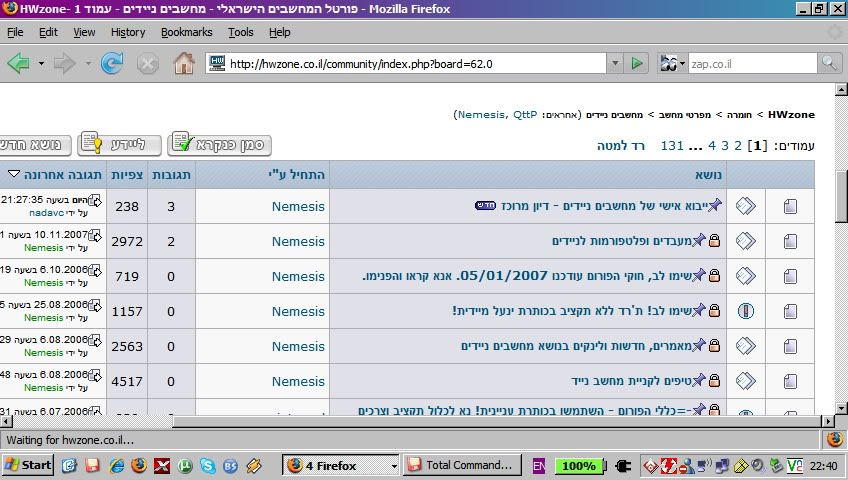
Task: Open the HWzone breadcrumb link
Action: coord(791,115)
